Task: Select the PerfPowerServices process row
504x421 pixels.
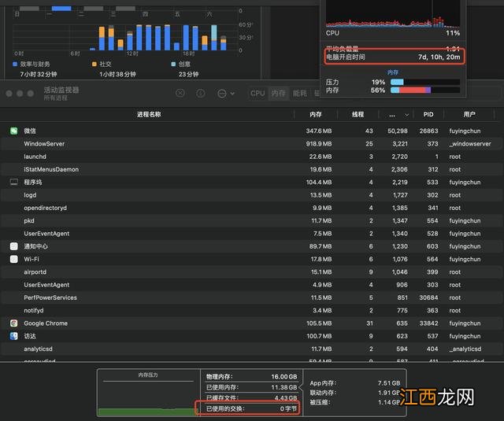Action: [x=250, y=297]
